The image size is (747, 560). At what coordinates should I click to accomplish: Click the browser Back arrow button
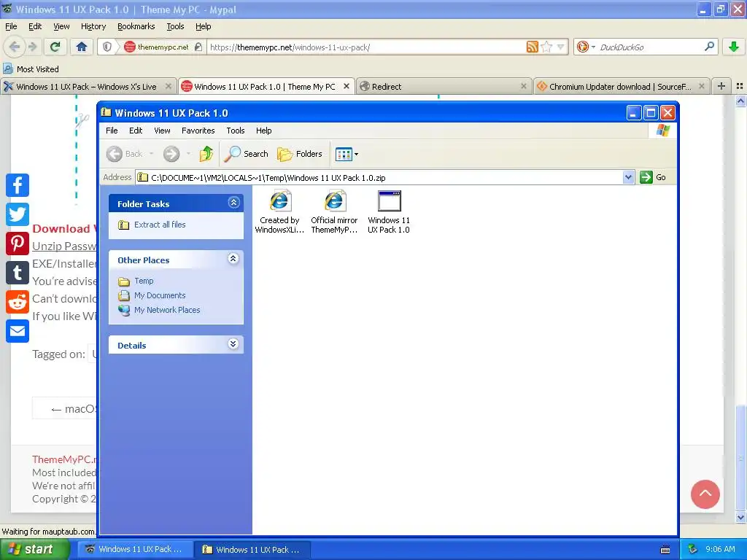[x=15, y=47]
